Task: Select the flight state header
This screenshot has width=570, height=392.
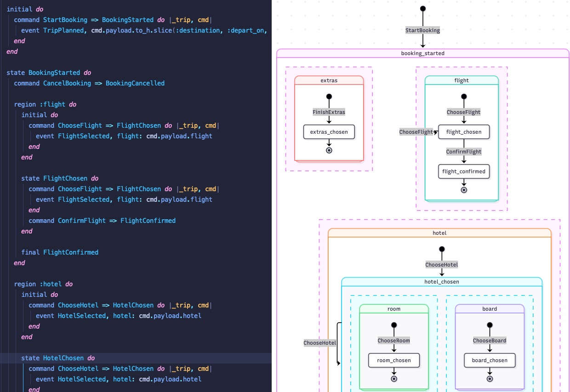Action: coord(462,80)
